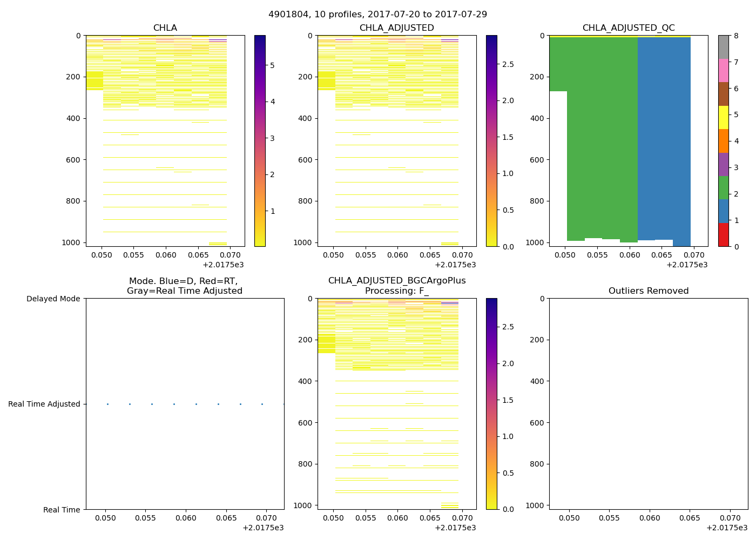Click the pink segment of QC colorbar
This screenshot has width=756, height=540.
pos(723,70)
